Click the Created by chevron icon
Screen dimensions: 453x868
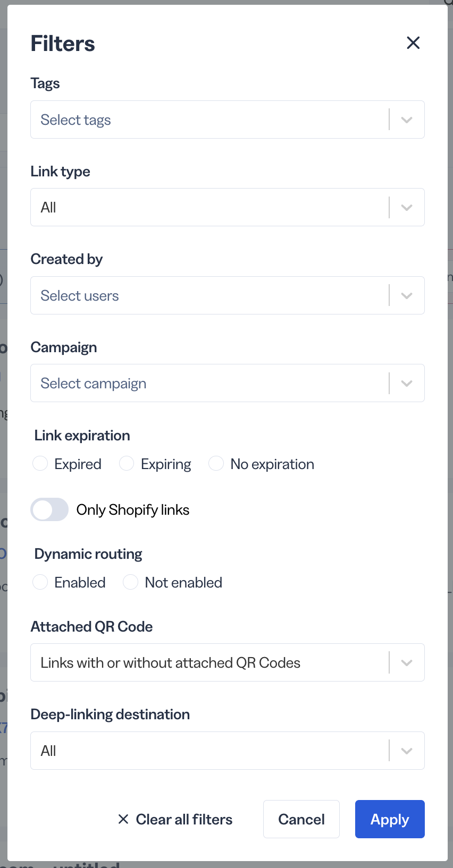407,296
